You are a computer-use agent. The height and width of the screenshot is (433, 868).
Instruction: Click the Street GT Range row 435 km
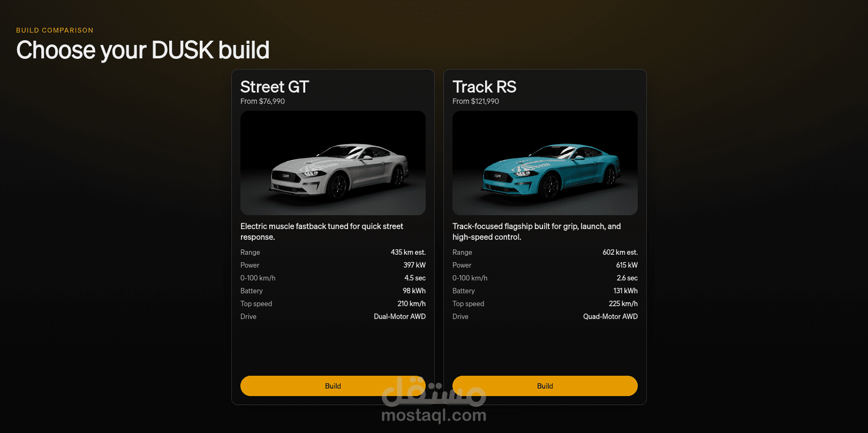click(x=333, y=252)
